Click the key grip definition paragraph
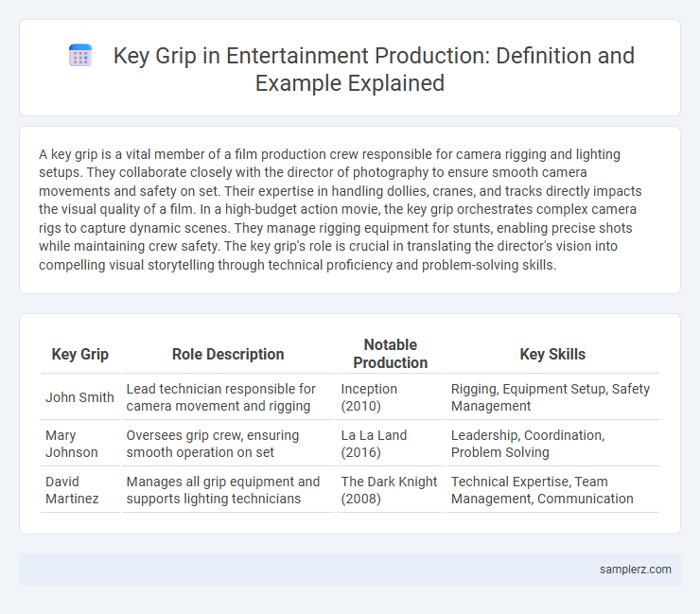Image resolution: width=700 pixels, height=614 pixels. coord(341,209)
